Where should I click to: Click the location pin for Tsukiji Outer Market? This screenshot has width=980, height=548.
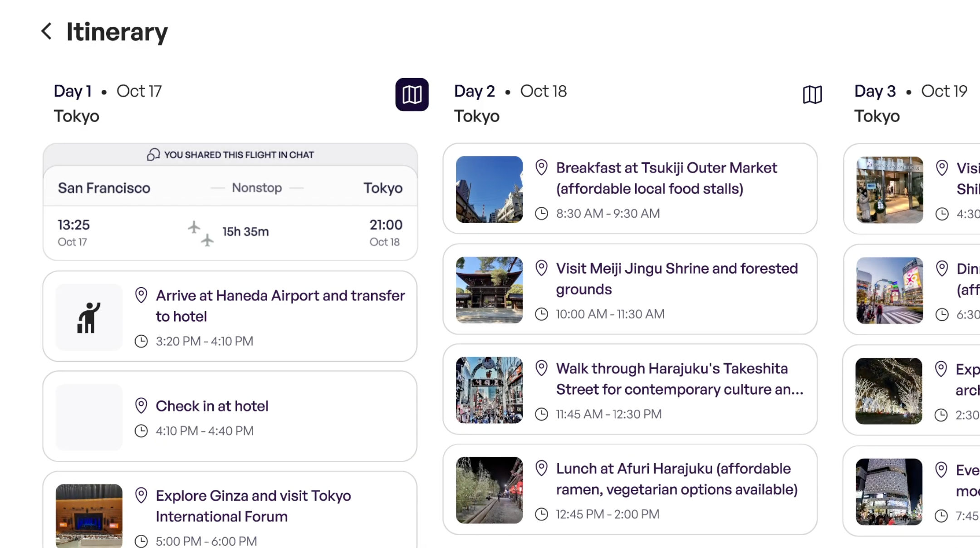pyautogui.click(x=541, y=167)
